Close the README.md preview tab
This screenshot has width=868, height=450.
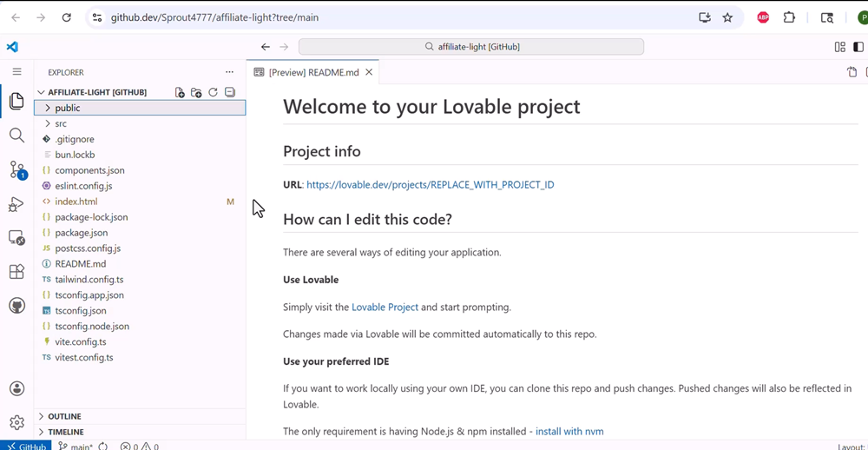369,73
